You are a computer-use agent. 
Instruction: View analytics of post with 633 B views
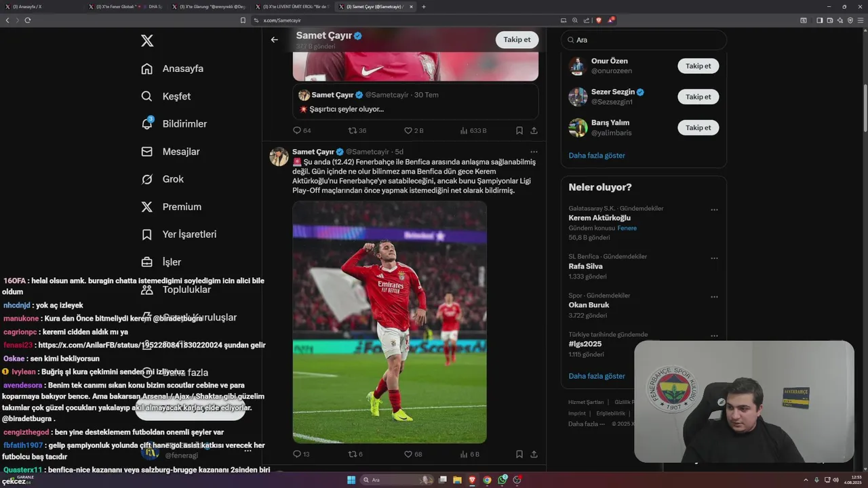pyautogui.click(x=473, y=130)
